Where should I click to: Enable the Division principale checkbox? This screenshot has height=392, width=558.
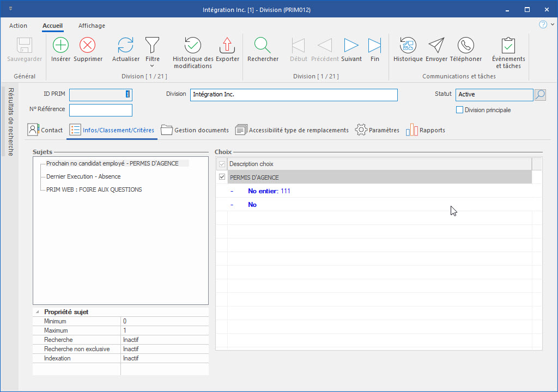click(460, 110)
